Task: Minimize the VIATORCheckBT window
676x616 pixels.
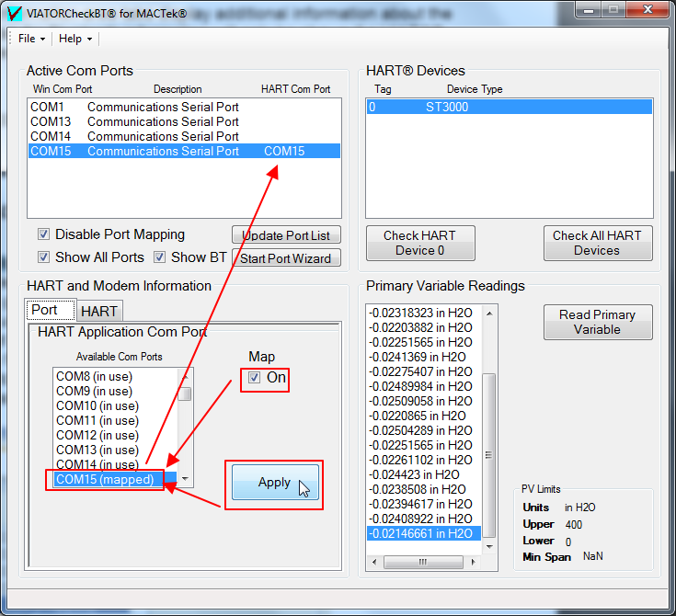Action: 589,10
